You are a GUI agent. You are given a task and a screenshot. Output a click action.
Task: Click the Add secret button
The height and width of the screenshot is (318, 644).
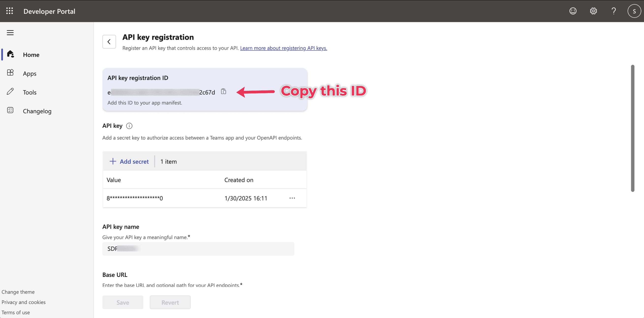coord(129,161)
